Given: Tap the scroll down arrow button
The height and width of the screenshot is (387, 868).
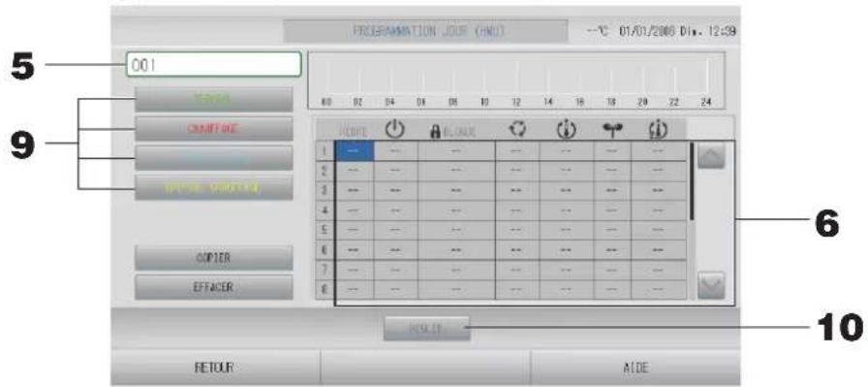Looking at the screenshot, I should point(711,285).
